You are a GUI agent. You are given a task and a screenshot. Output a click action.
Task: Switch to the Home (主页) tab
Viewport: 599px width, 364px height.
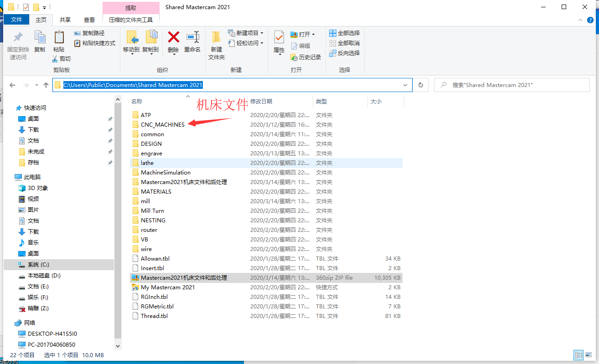(x=41, y=20)
